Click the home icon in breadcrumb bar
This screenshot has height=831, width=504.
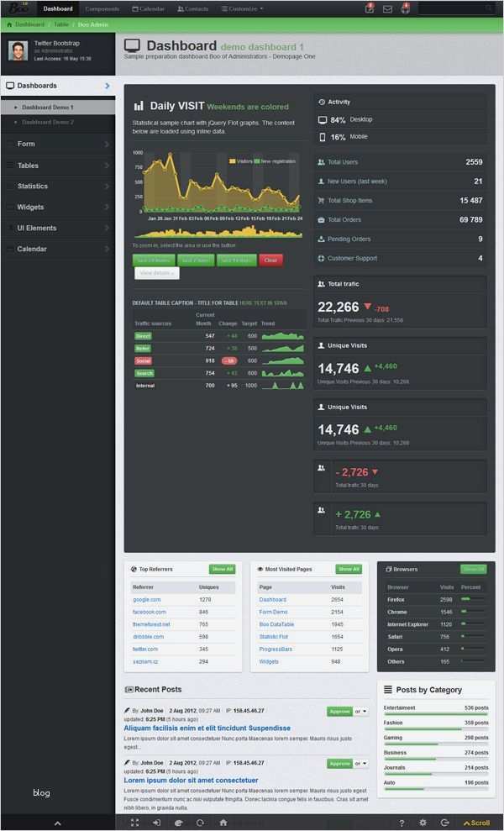click(9, 24)
